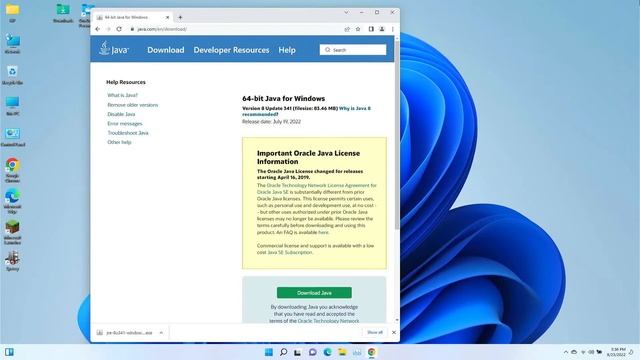Open Task View on the taskbar
Image resolution: width=640 pixels, height=360 pixels.
pyautogui.click(x=298, y=352)
